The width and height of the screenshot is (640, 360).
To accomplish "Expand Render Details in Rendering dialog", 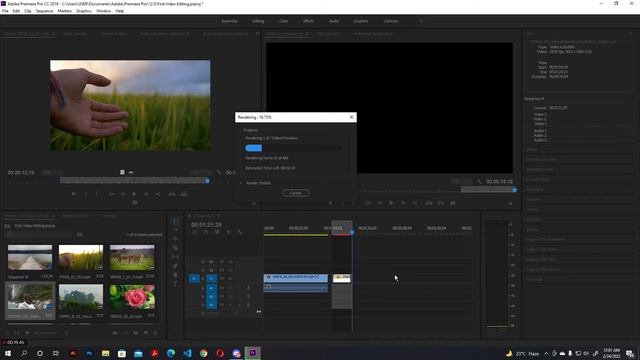I will 241,183.
